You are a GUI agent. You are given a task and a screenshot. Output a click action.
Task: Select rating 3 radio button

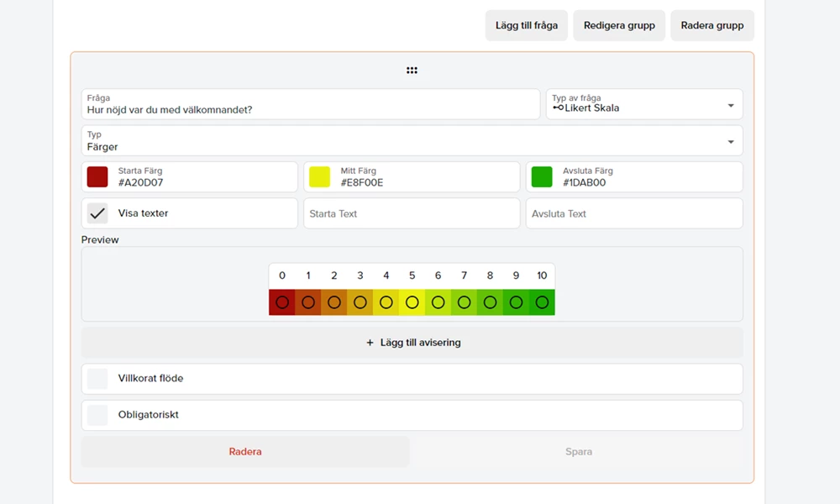coord(360,302)
